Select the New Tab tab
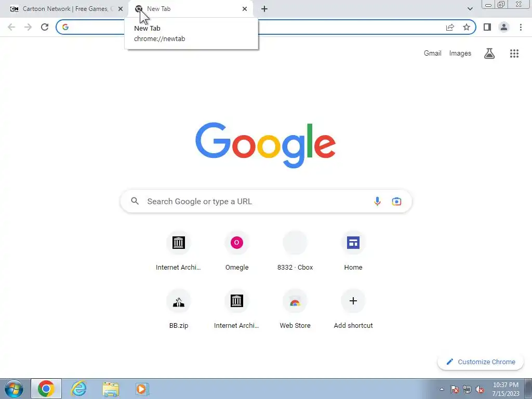This screenshot has width=532, height=399. 190,9
